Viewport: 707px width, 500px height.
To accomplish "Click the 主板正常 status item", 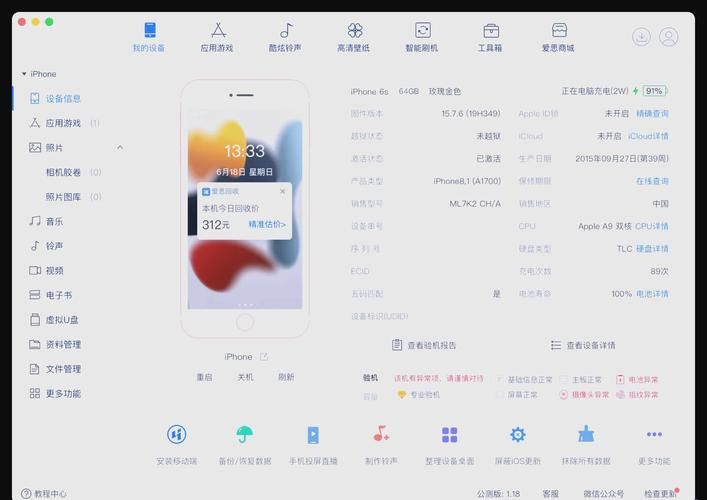I will [581, 380].
